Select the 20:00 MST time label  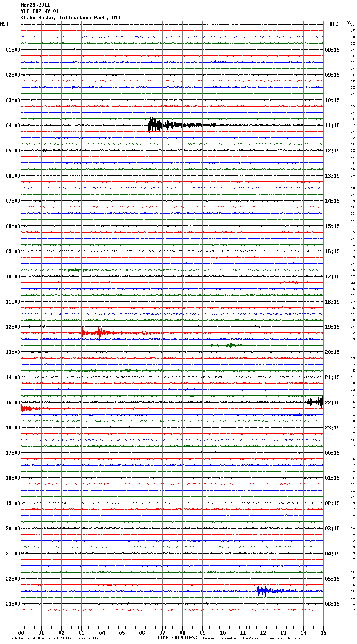pyautogui.click(x=13, y=529)
